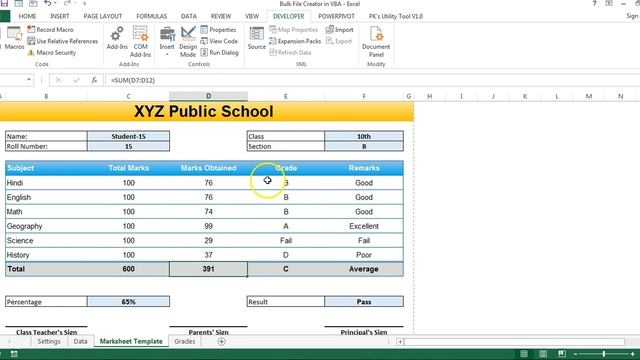Switch to the HOME ribbon tab
640x360 pixels.
(27, 16)
